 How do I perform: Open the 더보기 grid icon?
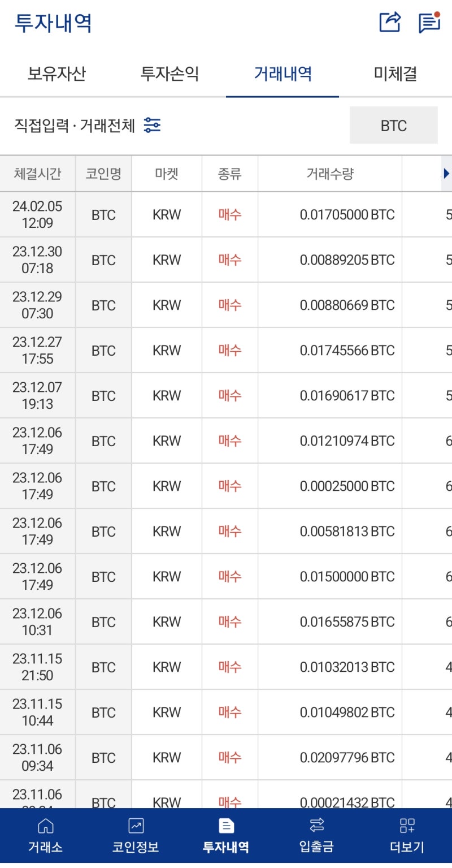tap(407, 826)
